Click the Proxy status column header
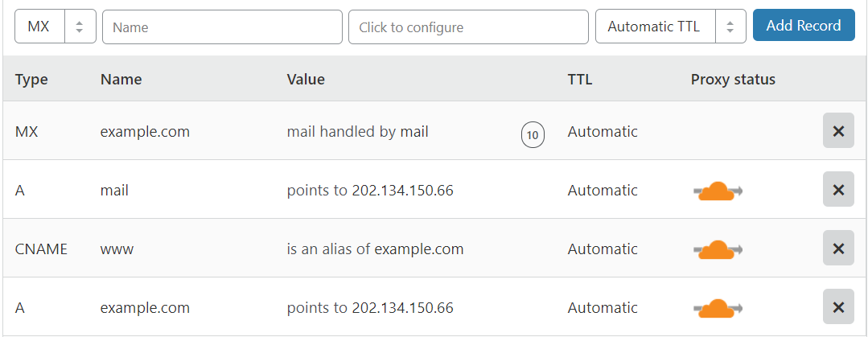 [x=733, y=79]
